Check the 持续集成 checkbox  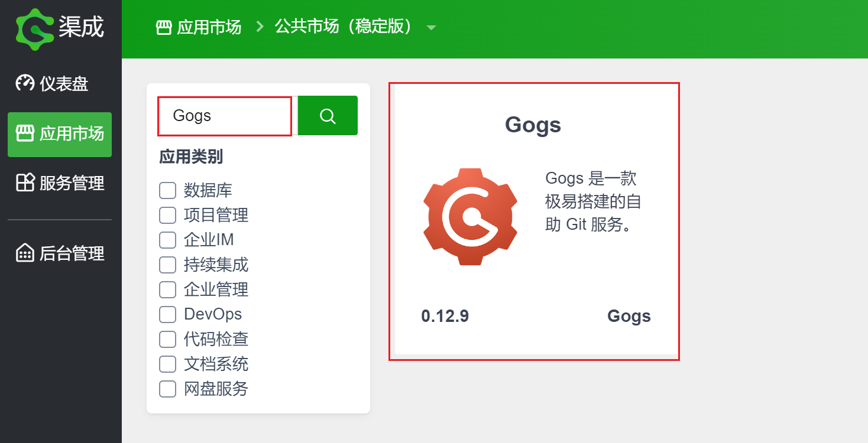coord(168,265)
